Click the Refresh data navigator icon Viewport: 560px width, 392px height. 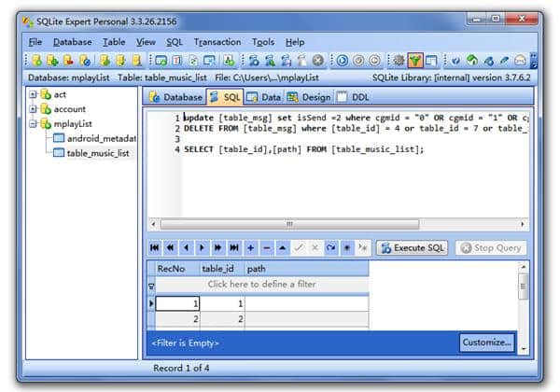pos(330,247)
